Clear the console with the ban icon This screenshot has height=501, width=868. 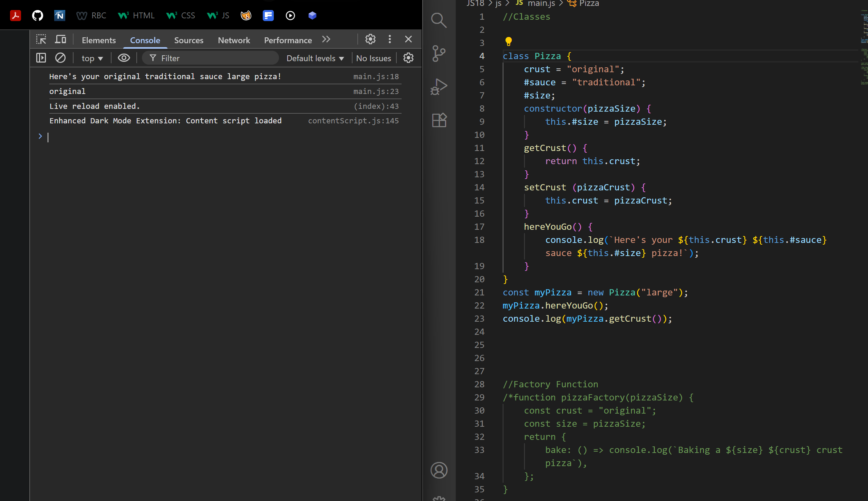click(x=60, y=58)
